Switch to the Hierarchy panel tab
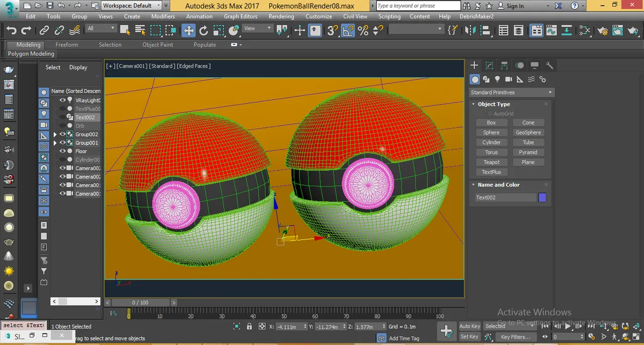Viewport: 644px width, 345px height. point(504,65)
